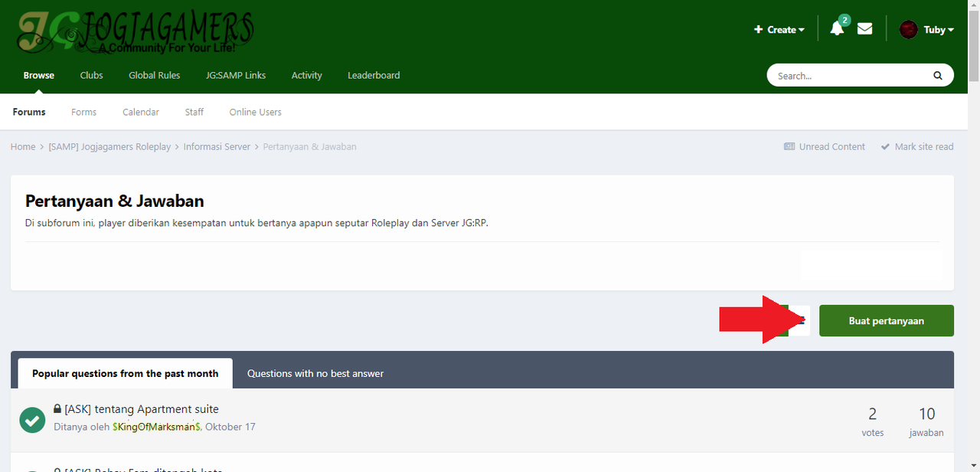Screen dimensions: 980x472
Task: Open the Create dropdown menu
Action: tap(779, 30)
